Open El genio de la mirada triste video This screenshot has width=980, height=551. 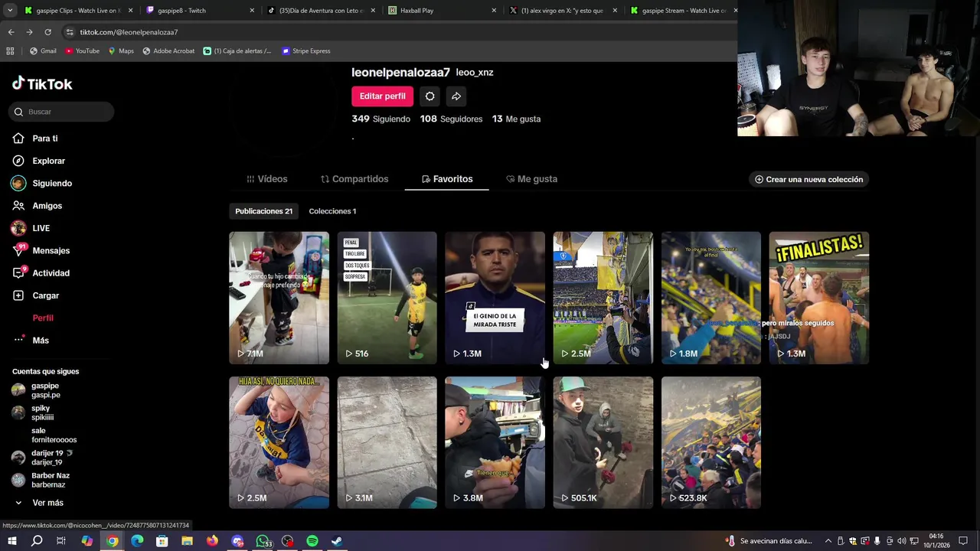click(495, 298)
